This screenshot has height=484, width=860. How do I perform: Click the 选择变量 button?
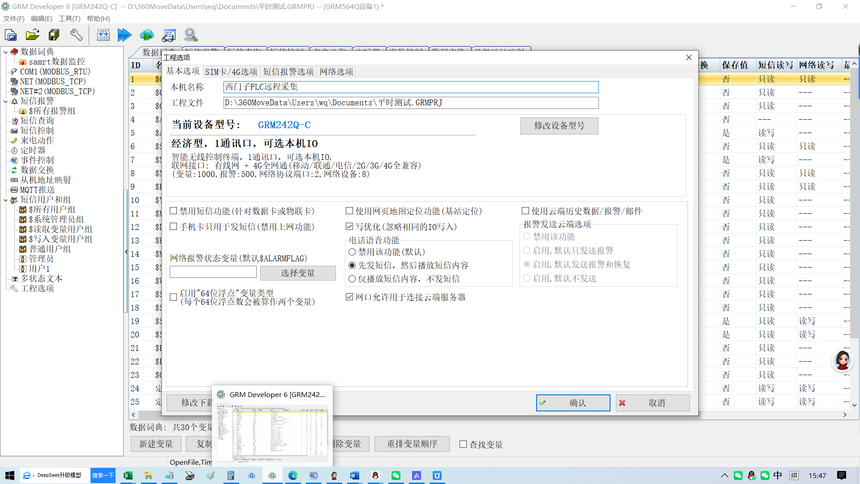[x=298, y=273]
